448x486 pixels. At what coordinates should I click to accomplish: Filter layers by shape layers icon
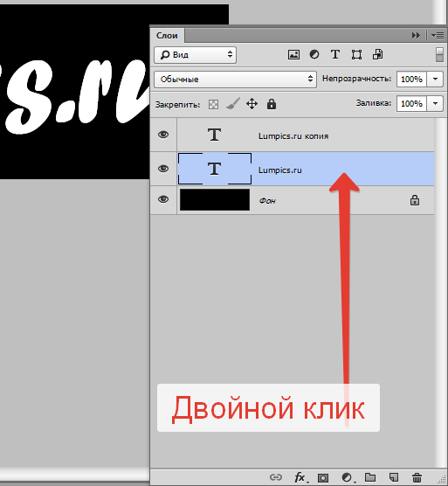[x=356, y=55]
